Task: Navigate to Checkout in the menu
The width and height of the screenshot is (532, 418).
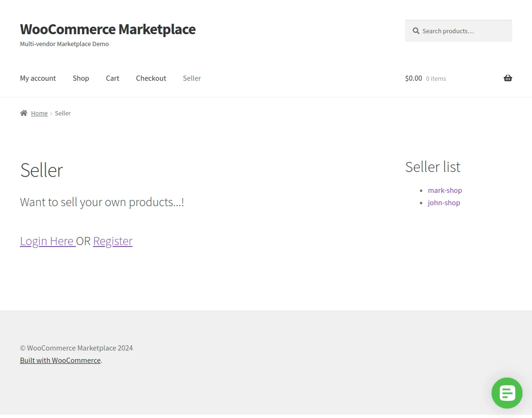Action: point(151,78)
